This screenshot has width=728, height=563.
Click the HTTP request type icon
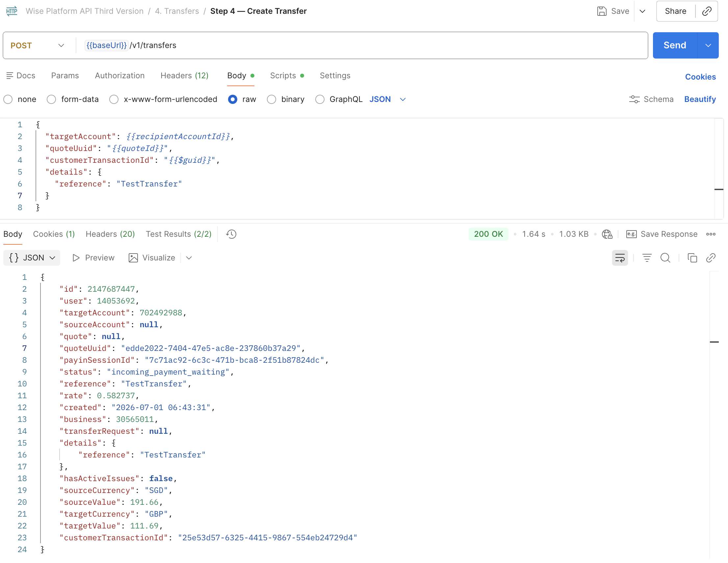[12, 11]
